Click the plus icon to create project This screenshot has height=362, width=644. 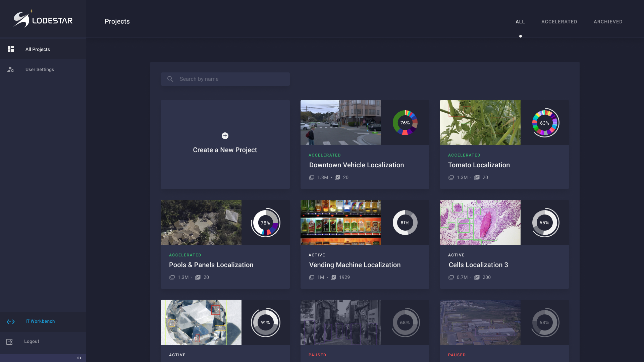coord(225,136)
